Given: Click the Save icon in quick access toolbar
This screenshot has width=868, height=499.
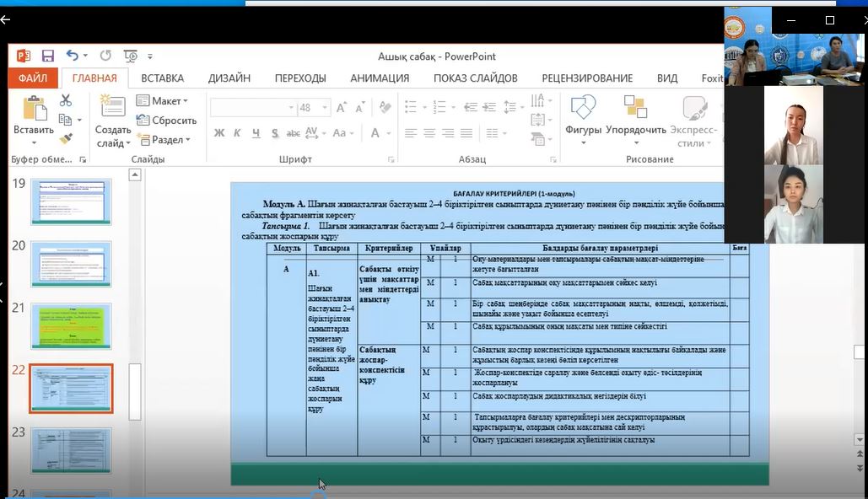Looking at the screenshot, I should (48, 56).
